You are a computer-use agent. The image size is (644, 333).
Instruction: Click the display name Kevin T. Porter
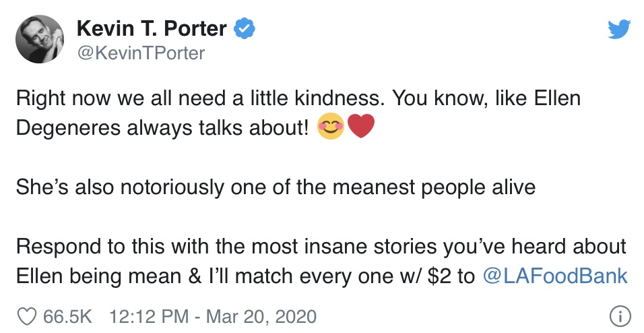[153, 29]
